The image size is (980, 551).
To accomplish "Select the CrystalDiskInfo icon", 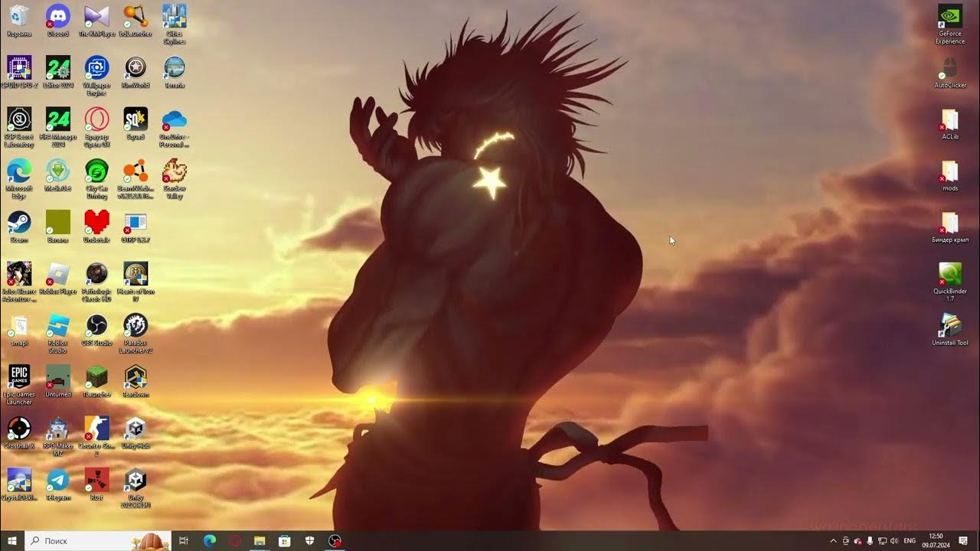I will (x=19, y=484).
